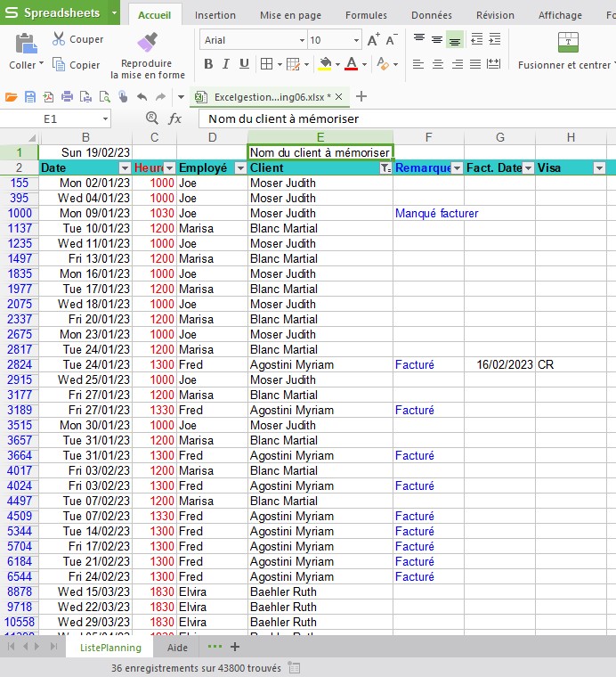Open the Aide sheet tab

point(178,648)
